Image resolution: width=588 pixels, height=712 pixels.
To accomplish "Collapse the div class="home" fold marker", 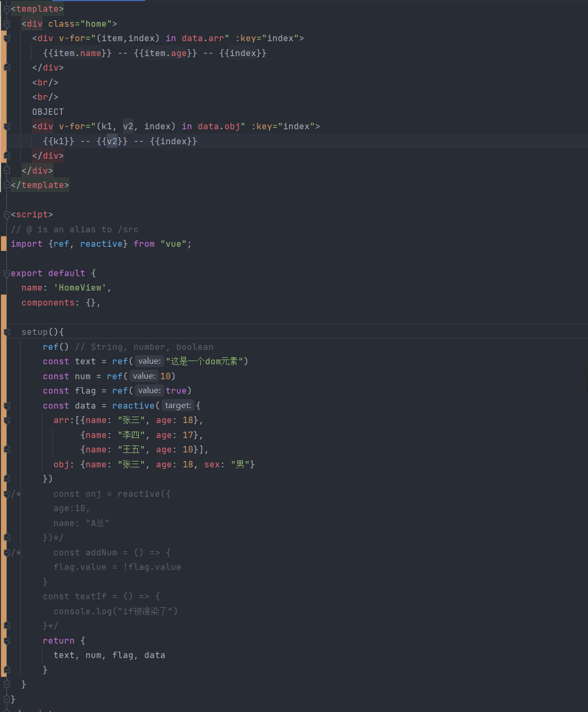I will pos(7,24).
